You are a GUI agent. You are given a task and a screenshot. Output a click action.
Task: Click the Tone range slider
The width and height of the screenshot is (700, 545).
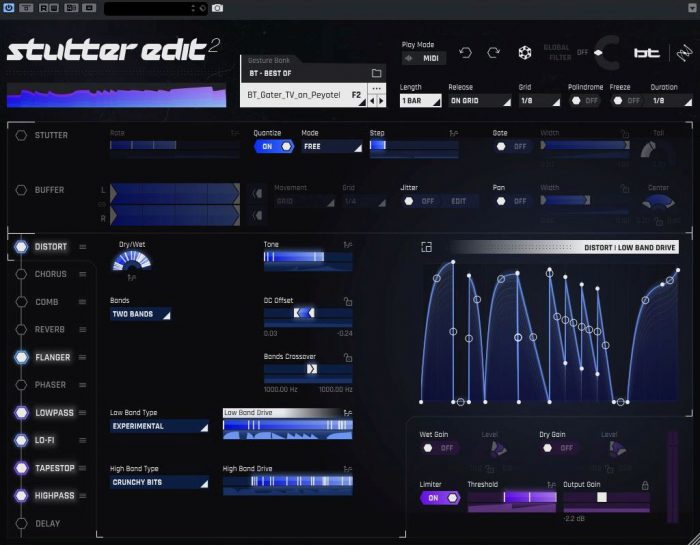(x=308, y=257)
